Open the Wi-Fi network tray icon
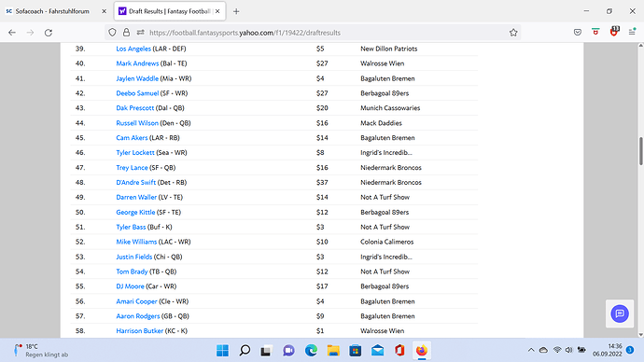Viewport: 644px width, 362px height. 557,350
